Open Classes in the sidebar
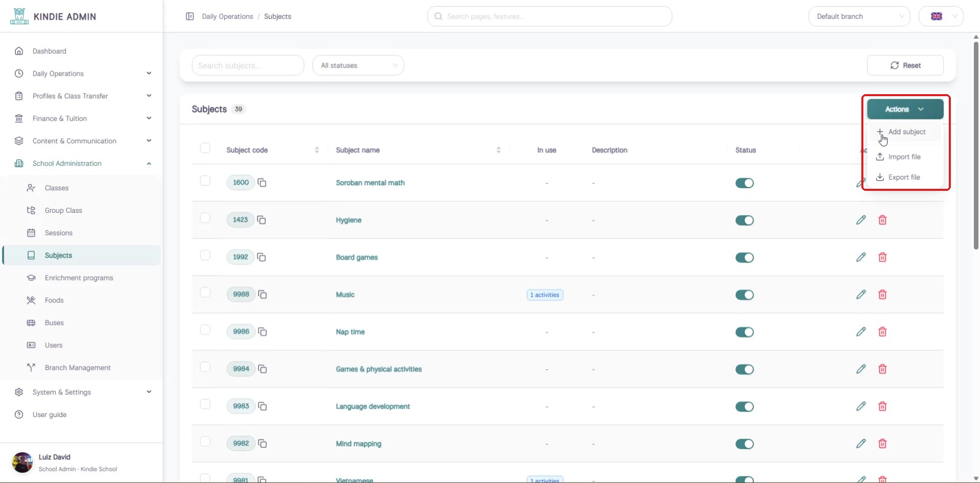The height and width of the screenshot is (483, 980). pos(56,188)
